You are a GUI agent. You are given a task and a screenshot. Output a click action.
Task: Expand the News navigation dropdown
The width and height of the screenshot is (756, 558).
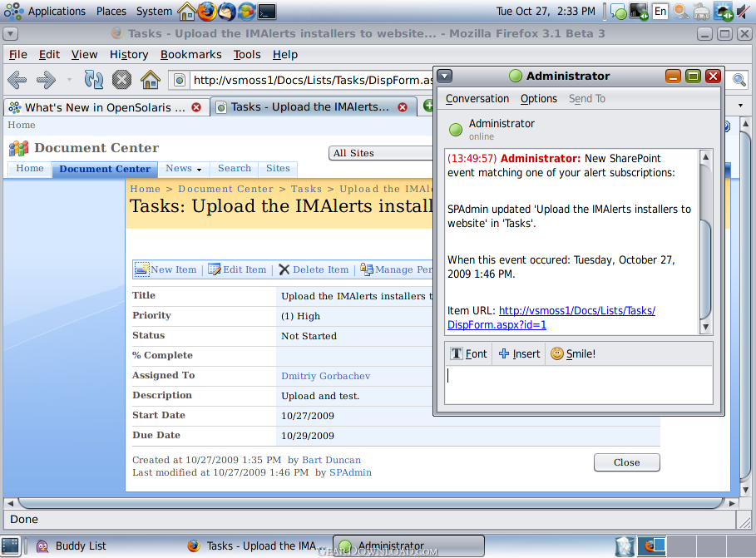pyautogui.click(x=199, y=170)
